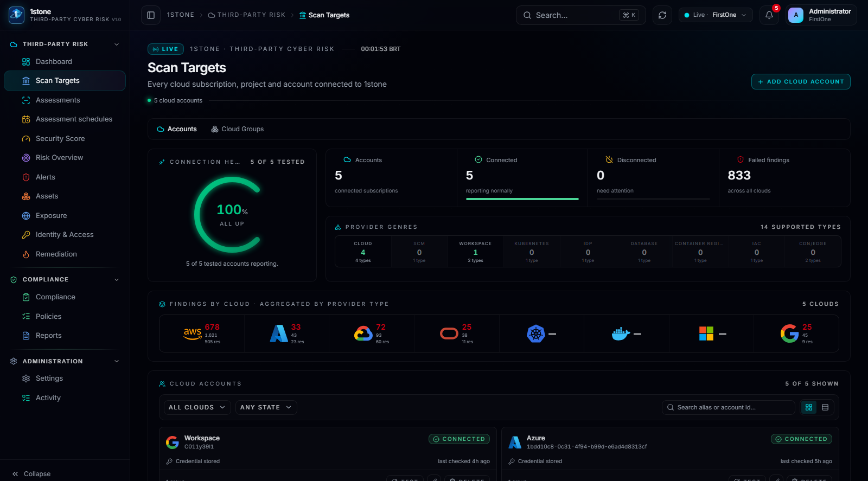The height and width of the screenshot is (481, 868).
Task: Open Alerts in the sidebar
Action: 65,177
